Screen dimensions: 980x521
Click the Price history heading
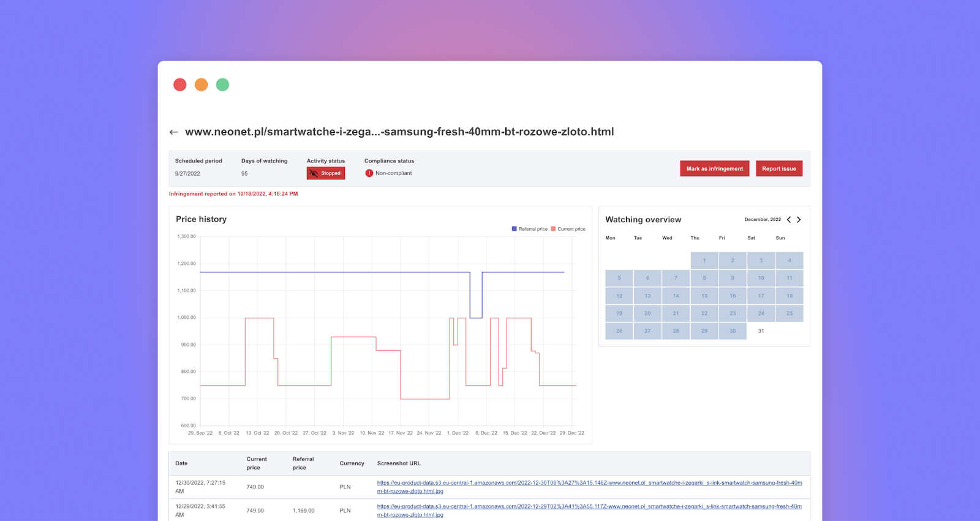pos(202,219)
